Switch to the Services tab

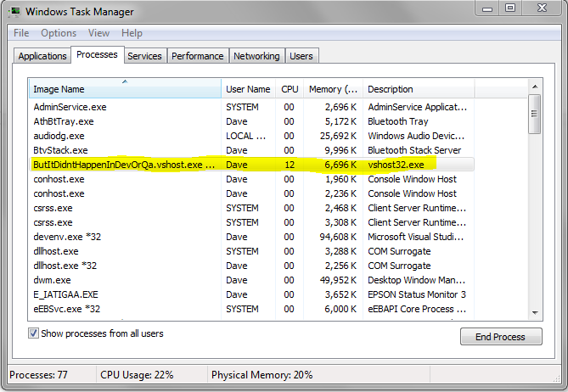(x=144, y=56)
